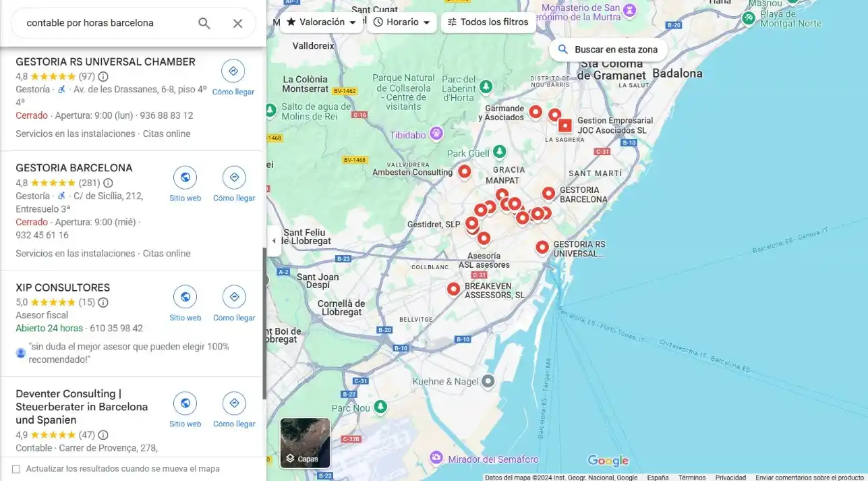
Task: Clear the search with the X icon
Action: tap(237, 24)
